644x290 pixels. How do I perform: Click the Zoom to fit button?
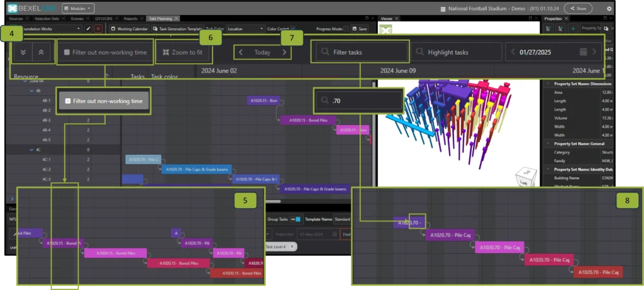[x=183, y=53]
